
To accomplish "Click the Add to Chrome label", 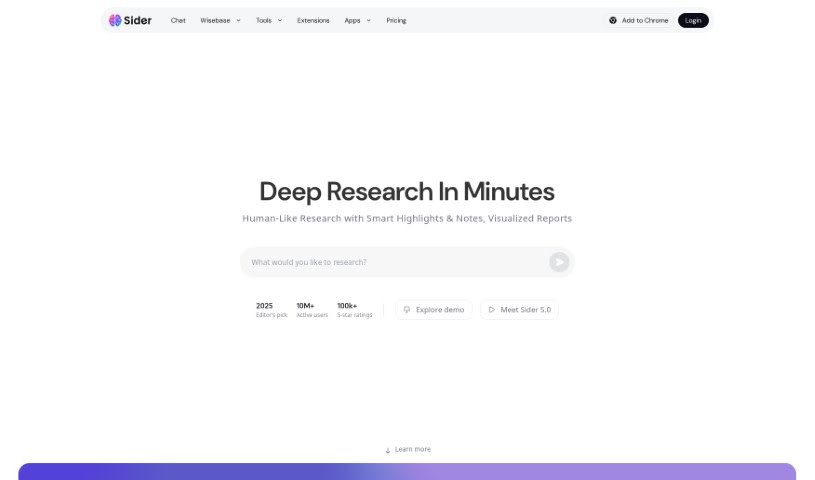I will [x=645, y=20].
